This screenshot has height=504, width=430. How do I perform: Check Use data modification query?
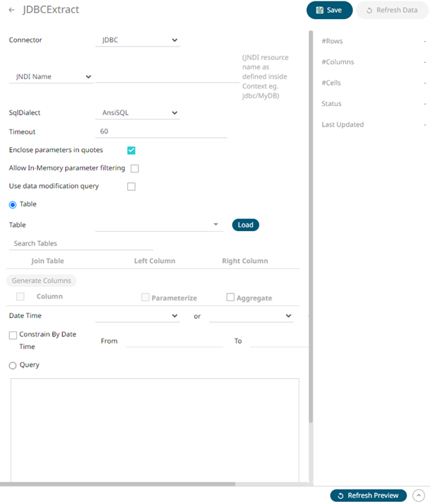131,187
